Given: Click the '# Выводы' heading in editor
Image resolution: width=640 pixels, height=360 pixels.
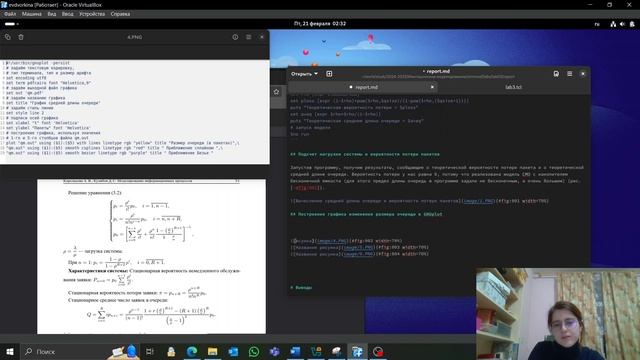Looking at the screenshot, I should coord(301,287).
